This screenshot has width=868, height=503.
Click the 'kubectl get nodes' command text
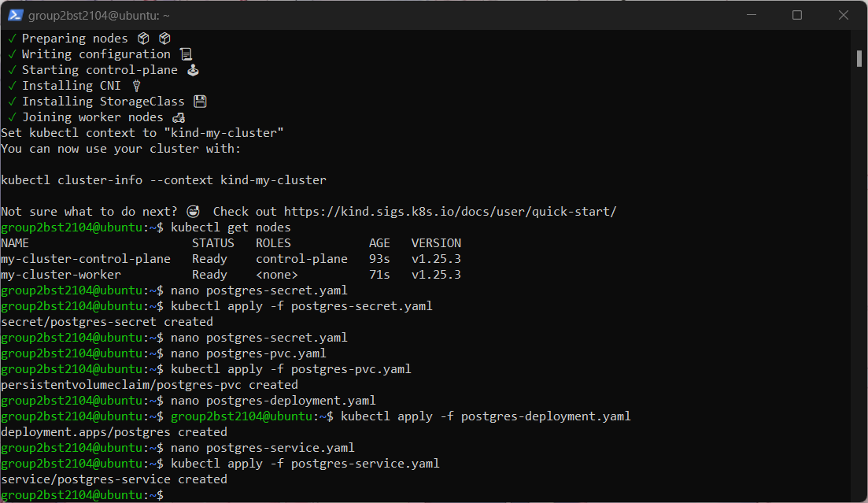(x=231, y=227)
